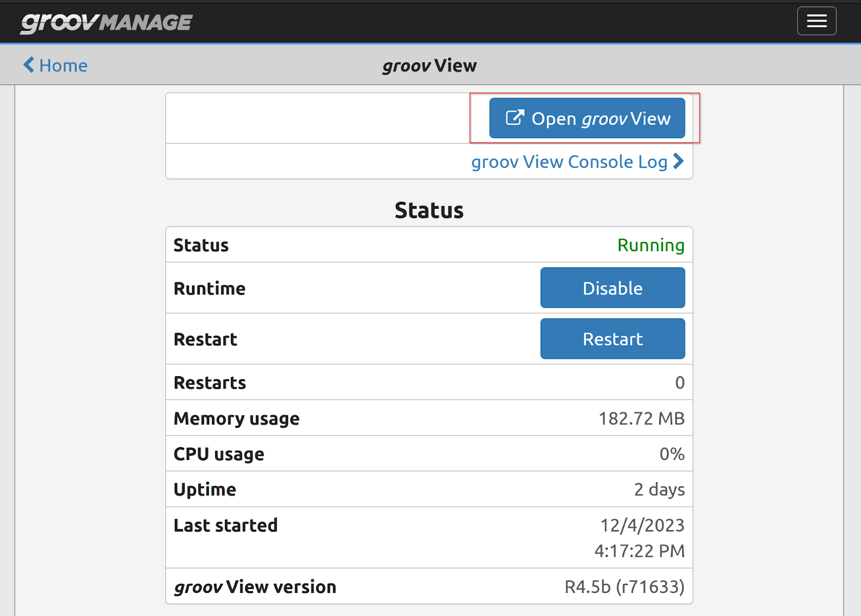Viewport: 861px width, 616px height.
Task: Click the groov View version label
Action: click(255, 586)
